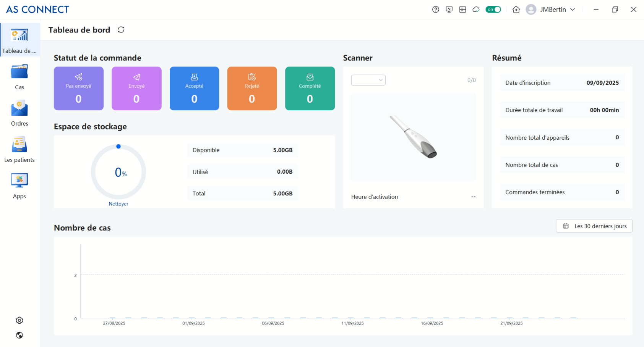Click the clinic home icon with plus

click(516, 10)
